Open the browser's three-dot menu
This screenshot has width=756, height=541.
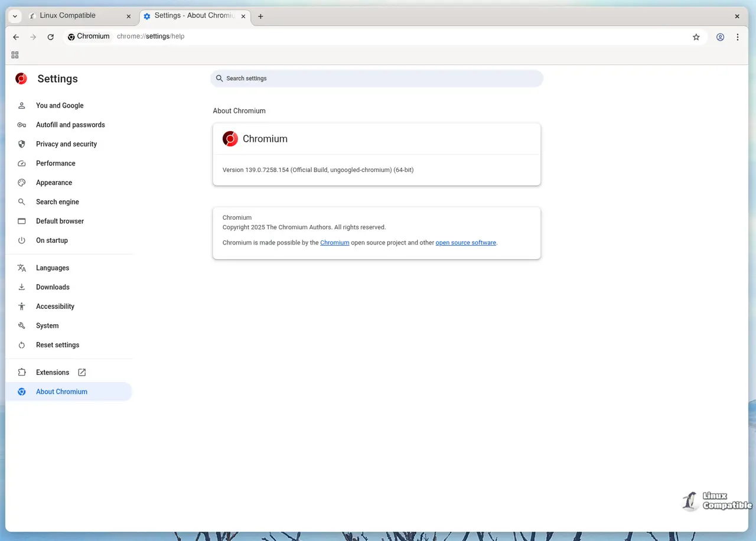738,37
